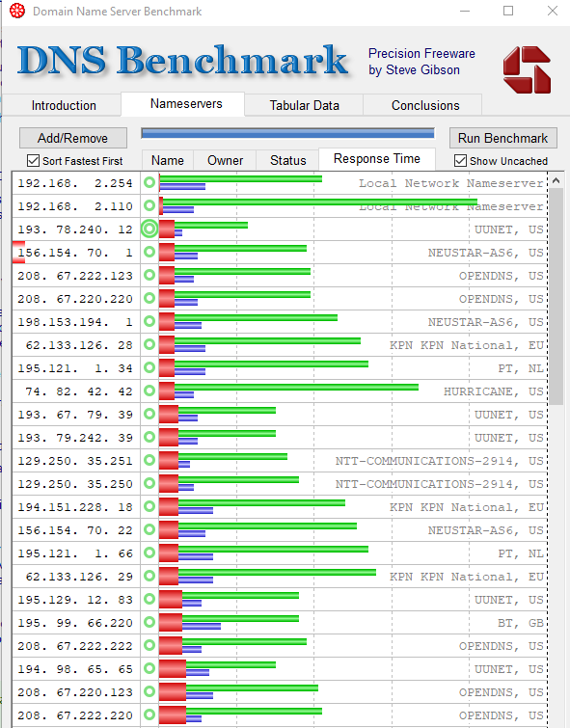This screenshot has height=728, width=570.
Task: Click the red bar for 194.98.65.65
Action: (x=173, y=668)
